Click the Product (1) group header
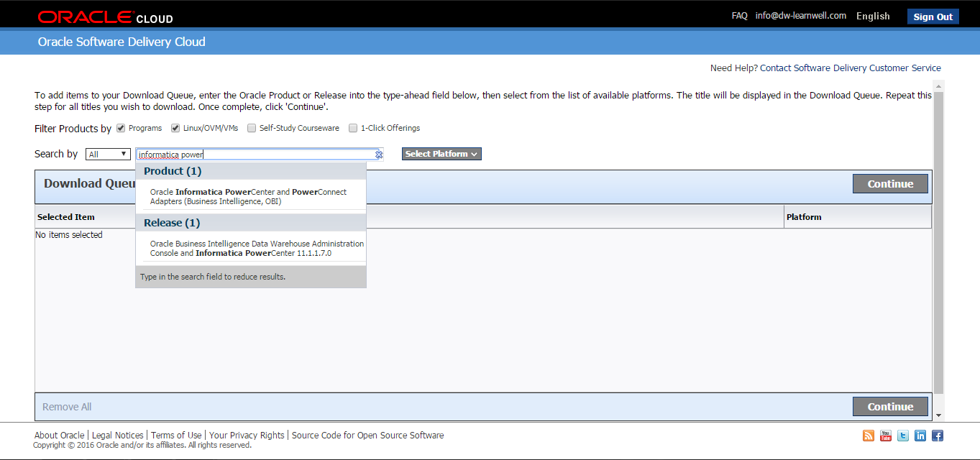Viewport: 980px width, 460px height. click(x=251, y=171)
